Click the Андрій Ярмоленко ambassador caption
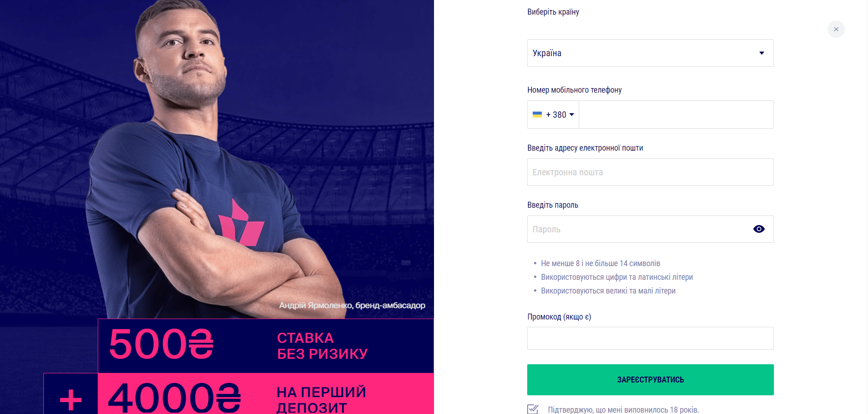The image size is (868, 414). click(x=352, y=305)
